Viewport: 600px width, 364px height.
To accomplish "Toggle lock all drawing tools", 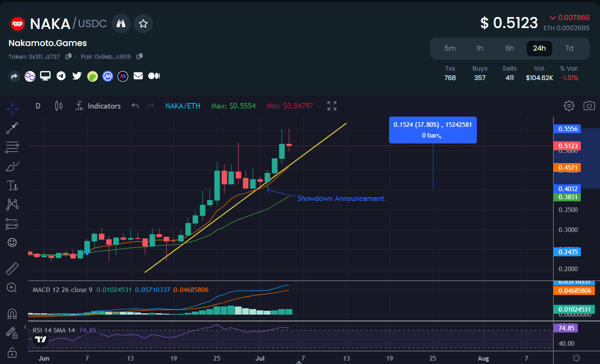I will tap(12, 353).
